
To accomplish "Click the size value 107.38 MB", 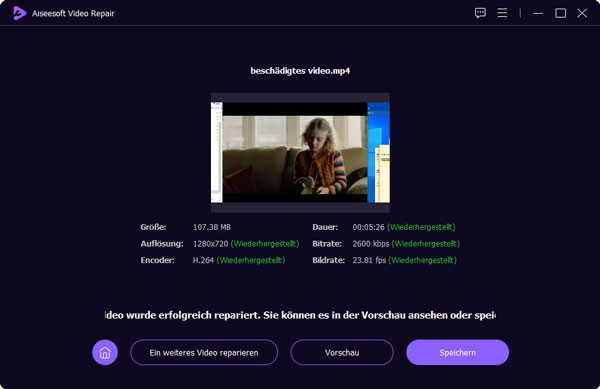I will pyautogui.click(x=212, y=227).
